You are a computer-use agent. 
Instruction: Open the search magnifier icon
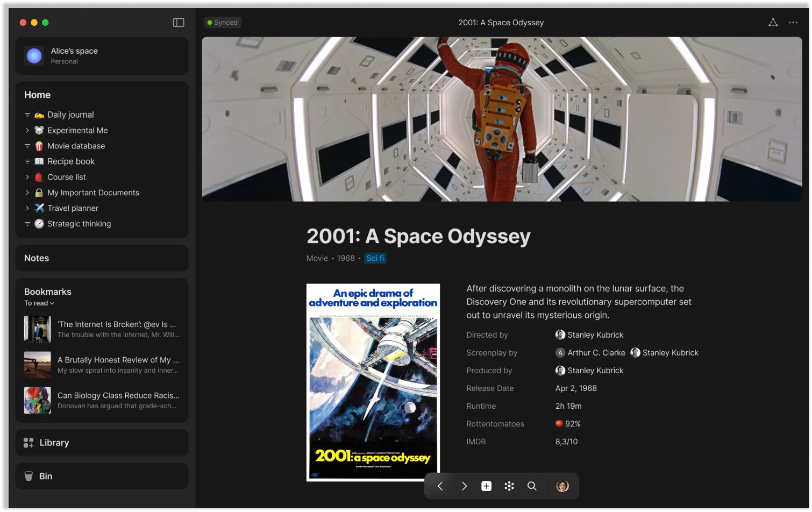[x=532, y=486]
